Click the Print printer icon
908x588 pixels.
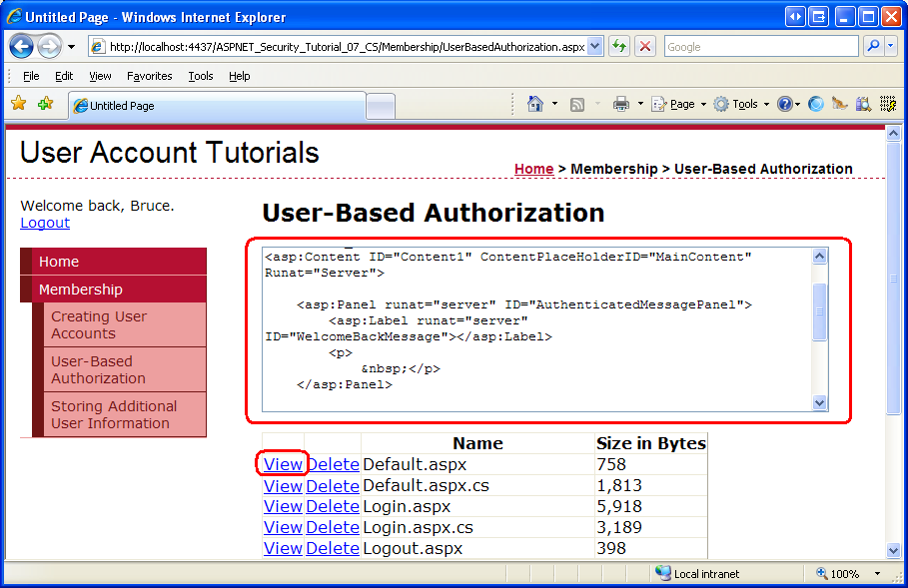(x=621, y=104)
